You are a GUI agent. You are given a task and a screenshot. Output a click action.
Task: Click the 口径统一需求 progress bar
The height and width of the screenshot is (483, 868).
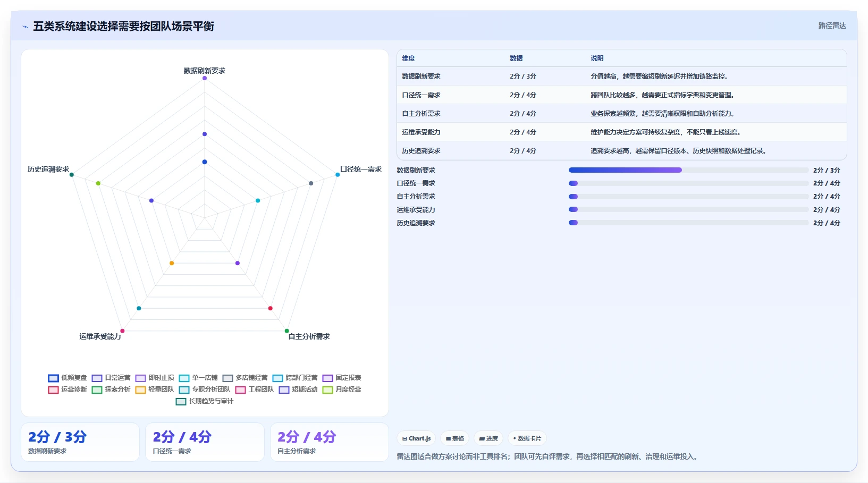pyautogui.click(x=688, y=183)
